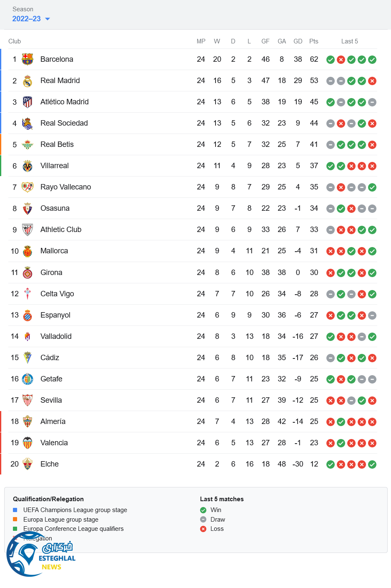Open the Rayo Vallecano team link
This screenshot has height=588, width=391.
(x=65, y=187)
